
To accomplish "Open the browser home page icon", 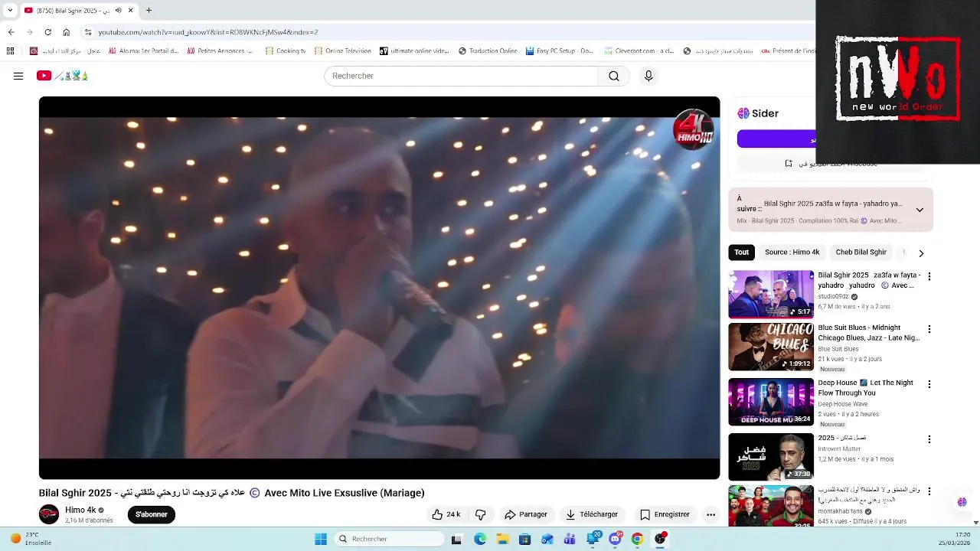I will click(x=67, y=32).
